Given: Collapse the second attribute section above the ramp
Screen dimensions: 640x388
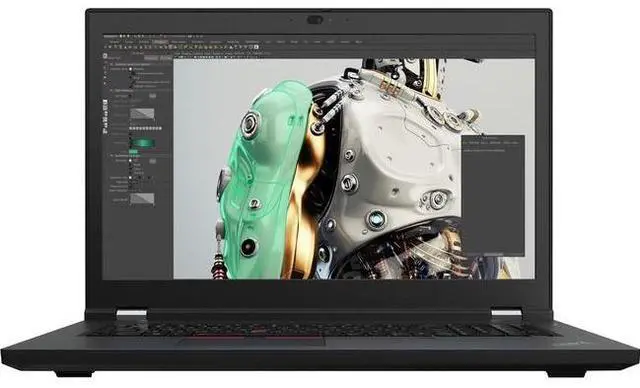Looking at the screenshot, I should pyautogui.click(x=112, y=91).
